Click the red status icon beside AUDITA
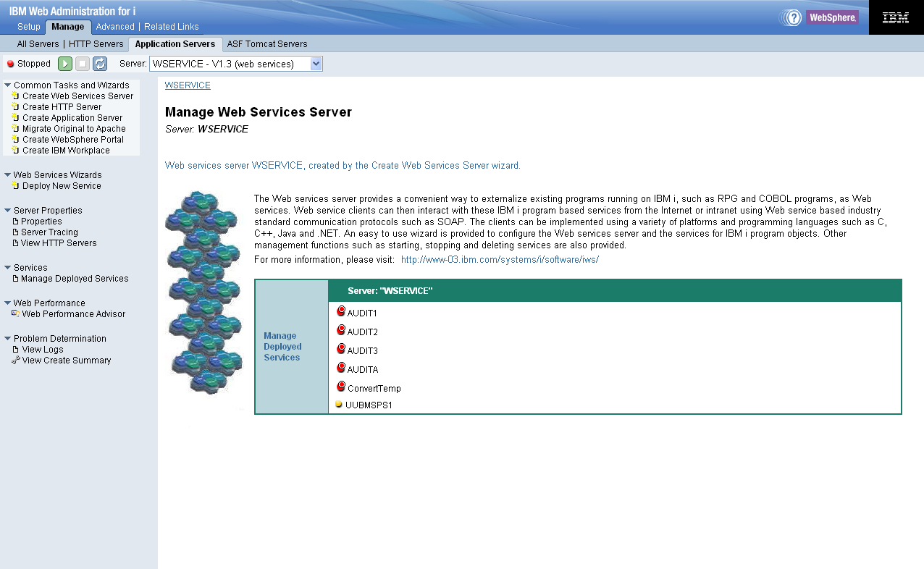Viewport: 924px width, 569px height. pos(341,368)
